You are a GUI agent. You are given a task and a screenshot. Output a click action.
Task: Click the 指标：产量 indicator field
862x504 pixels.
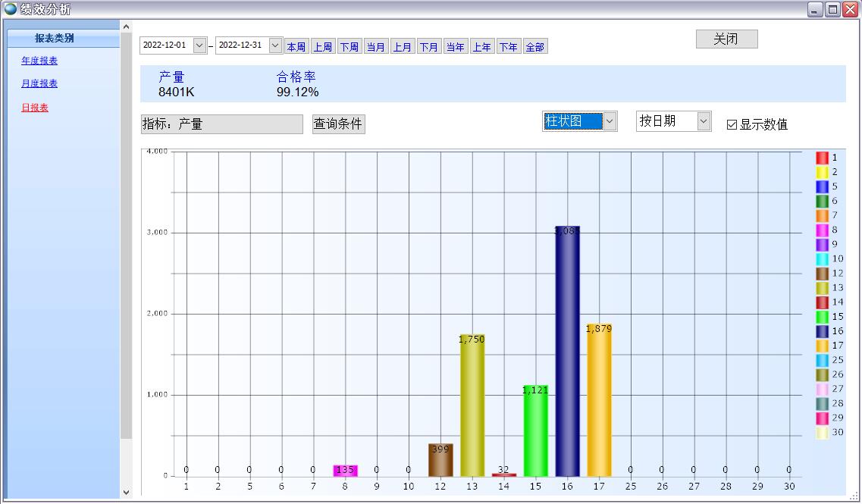(x=221, y=124)
